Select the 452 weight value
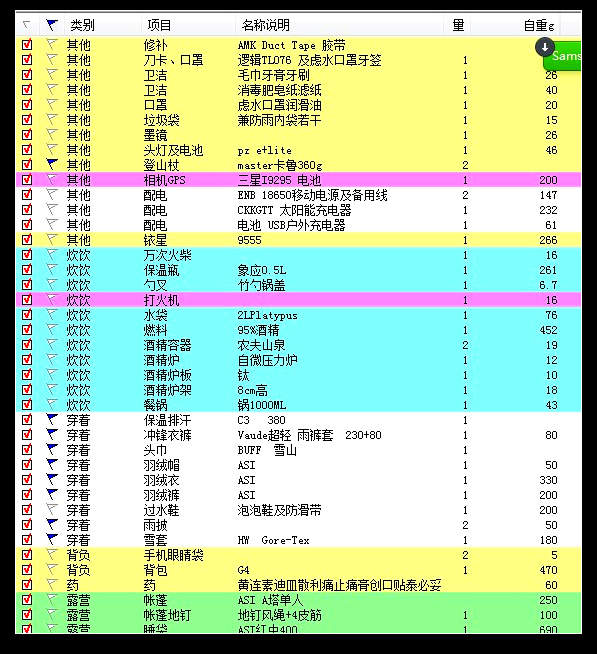The height and width of the screenshot is (654, 597). 548,330
